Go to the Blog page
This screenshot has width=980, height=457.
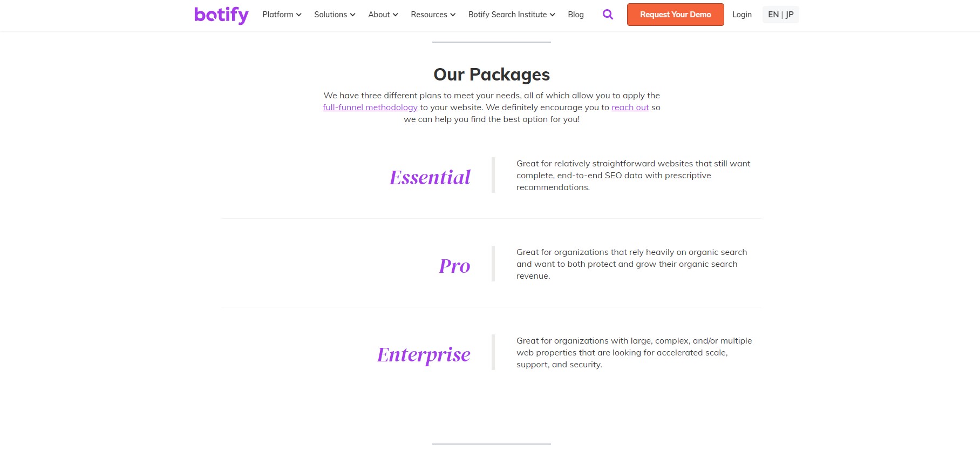pyautogui.click(x=576, y=15)
